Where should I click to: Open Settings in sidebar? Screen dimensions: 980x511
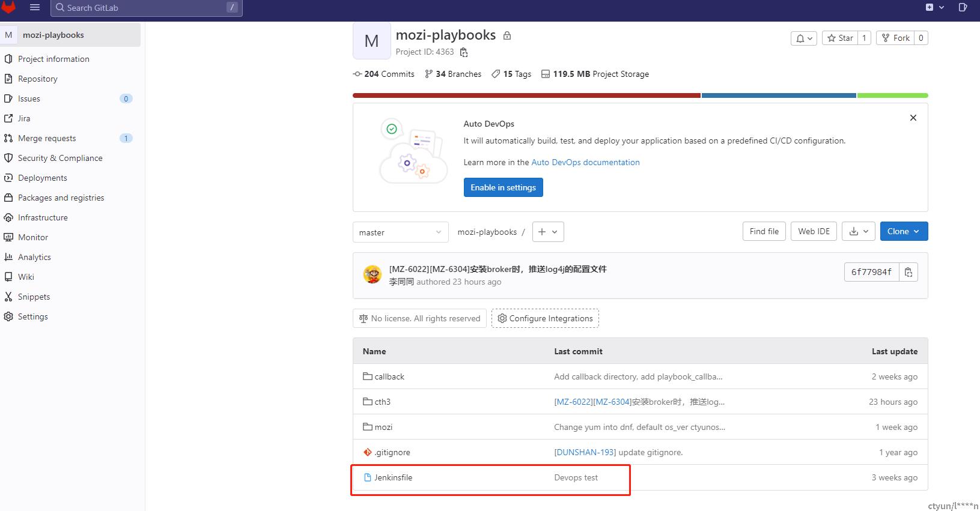[x=32, y=316]
